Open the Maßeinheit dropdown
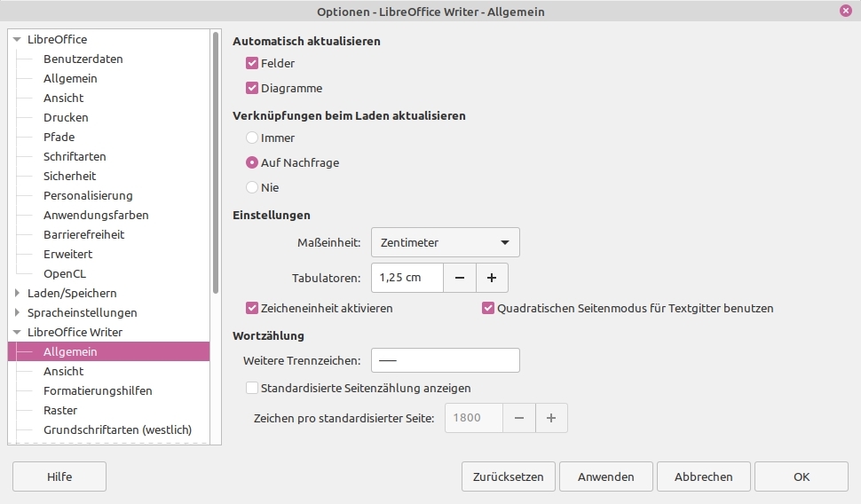 [x=446, y=242]
